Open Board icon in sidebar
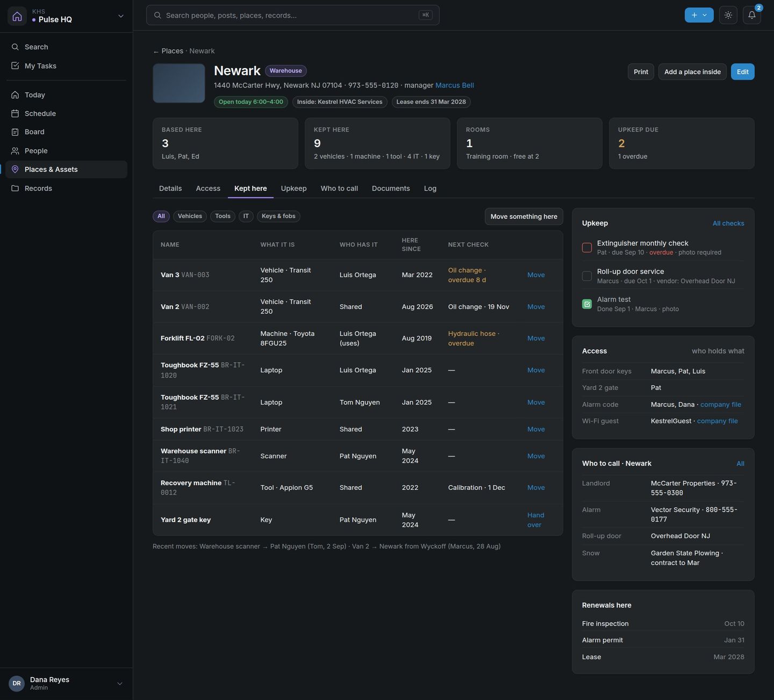 pyautogui.click(x=15, y=132)
